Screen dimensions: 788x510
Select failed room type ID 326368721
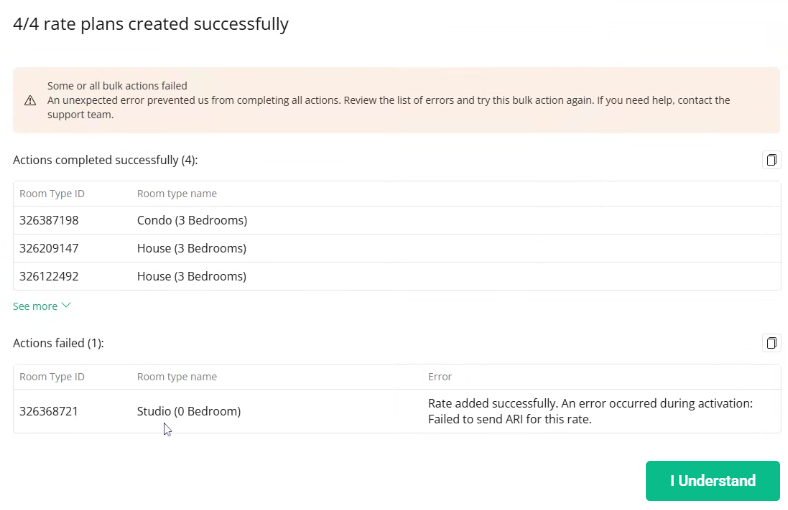click(48, 411)
